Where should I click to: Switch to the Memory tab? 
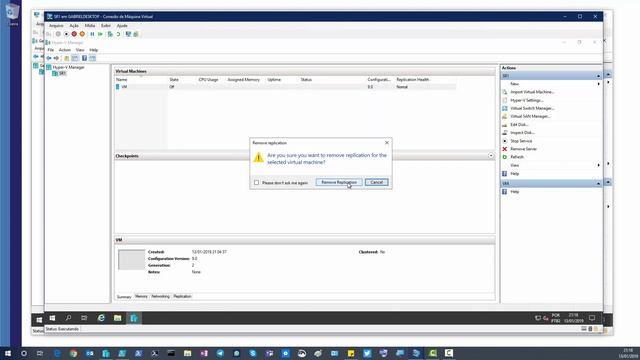tap(141, 296)
